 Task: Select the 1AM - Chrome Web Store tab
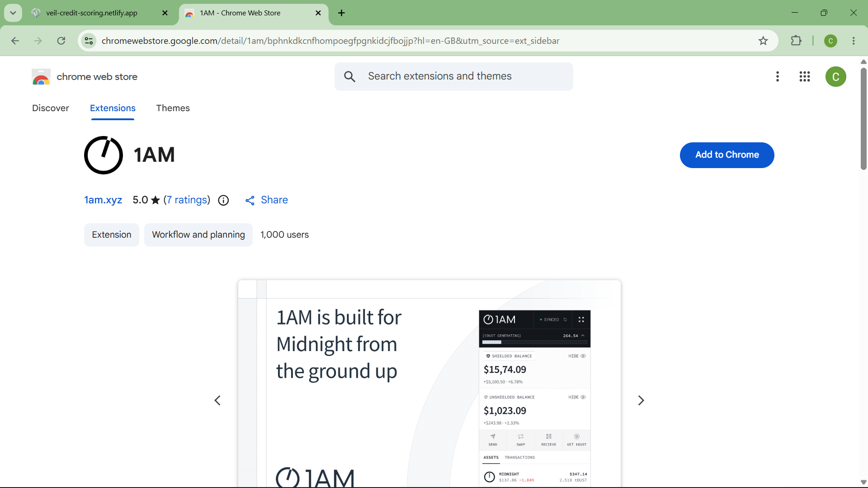[x=253, y=13]
